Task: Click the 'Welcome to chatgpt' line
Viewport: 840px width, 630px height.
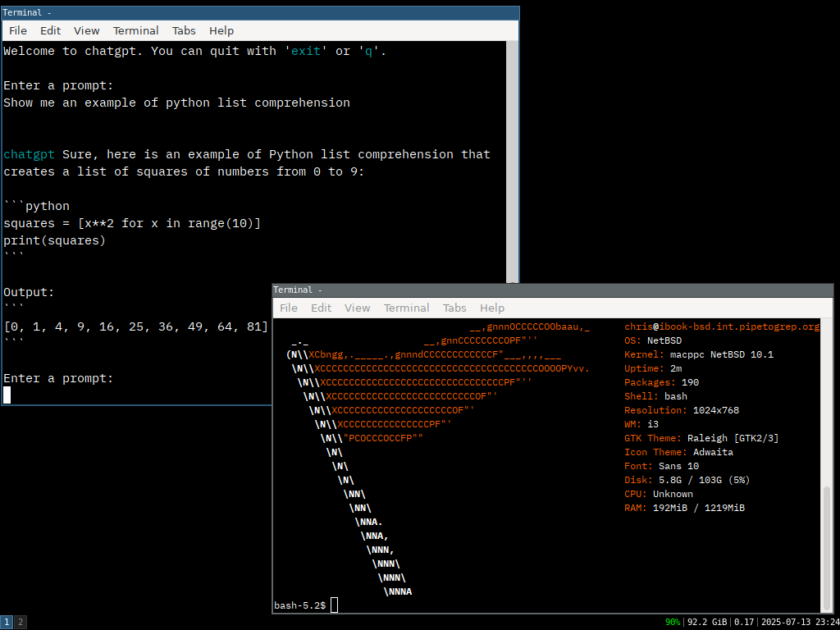Action: click(195, 51)
